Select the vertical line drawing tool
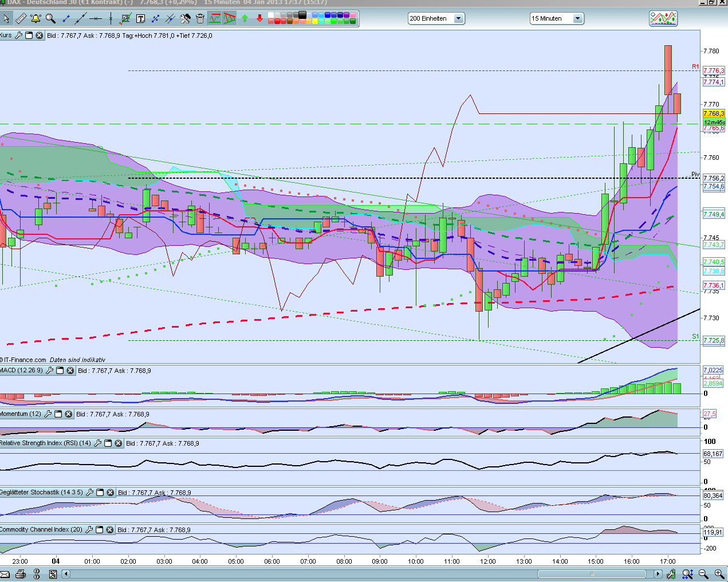Image resolution: width=728 pixels, height=582 pixels. click(x=111, y=18)
